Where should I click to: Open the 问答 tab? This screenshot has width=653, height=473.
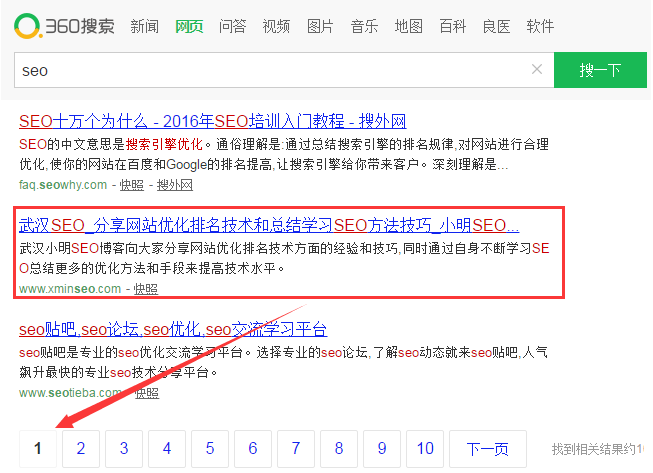tap(232, 26)
